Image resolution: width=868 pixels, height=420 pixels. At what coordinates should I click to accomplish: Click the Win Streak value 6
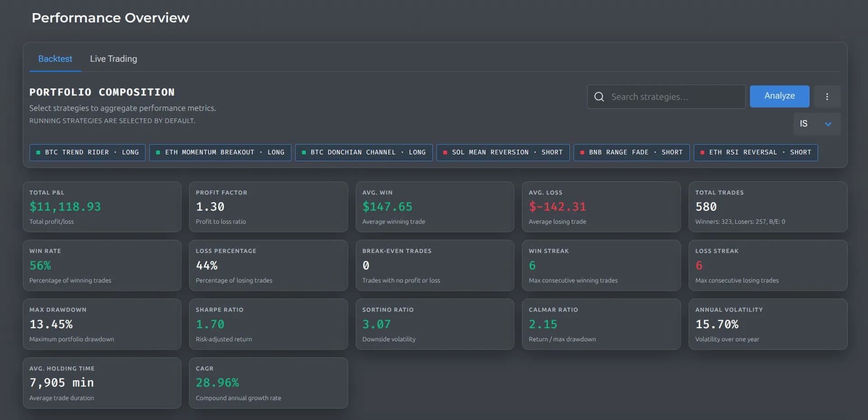532,265
